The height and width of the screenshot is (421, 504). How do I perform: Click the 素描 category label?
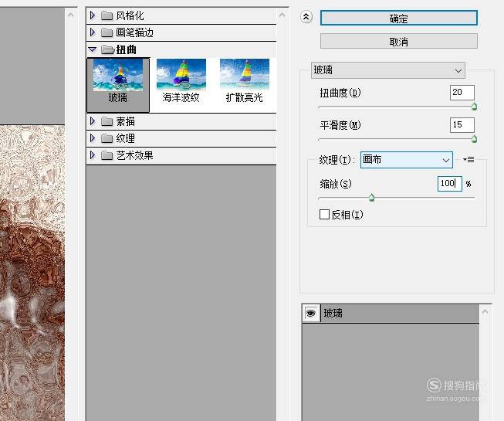coord(125,121)
